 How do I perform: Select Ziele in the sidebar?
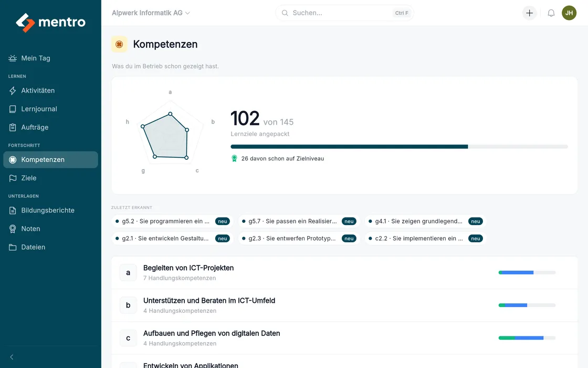50,178
